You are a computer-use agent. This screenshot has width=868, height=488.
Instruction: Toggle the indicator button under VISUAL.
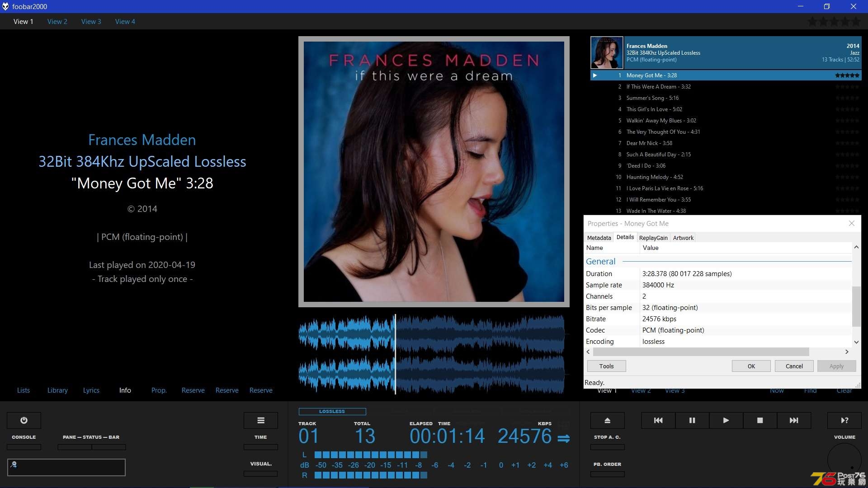point(260,474)
